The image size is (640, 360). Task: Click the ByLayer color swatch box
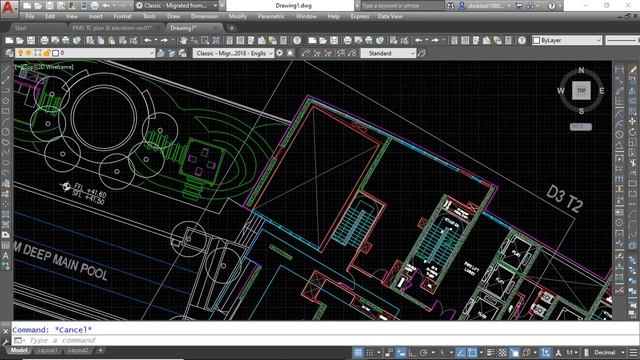point(537,40)
